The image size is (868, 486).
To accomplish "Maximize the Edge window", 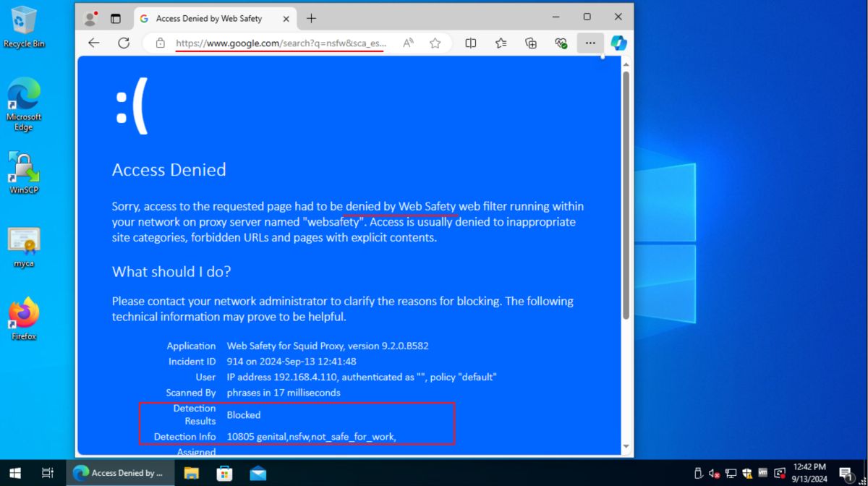I will coord(587,17).
